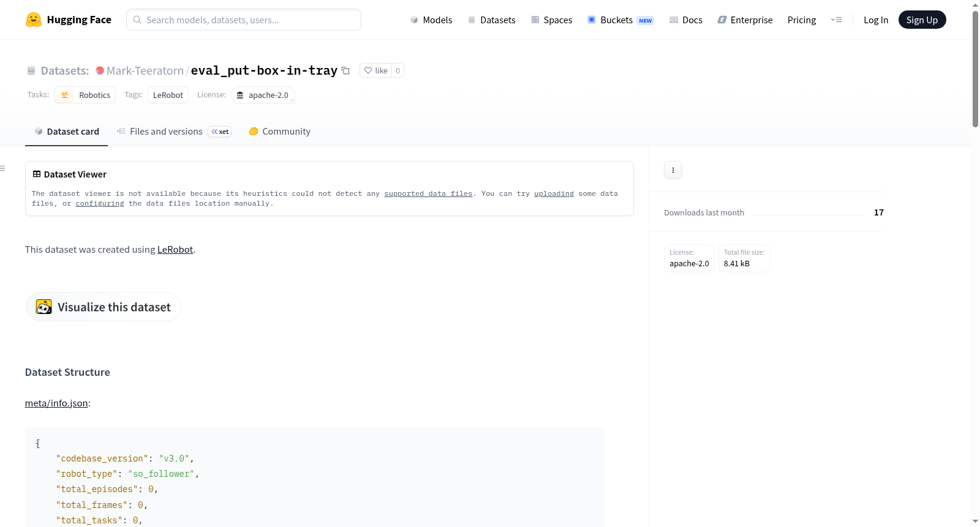980x527 pixels.
Task: Select the apache-2.0 license tag
Action: coord(263,95)
